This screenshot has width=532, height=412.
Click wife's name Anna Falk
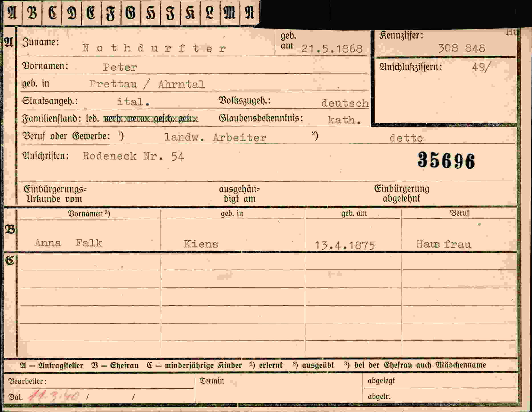[x=69, y=243]
